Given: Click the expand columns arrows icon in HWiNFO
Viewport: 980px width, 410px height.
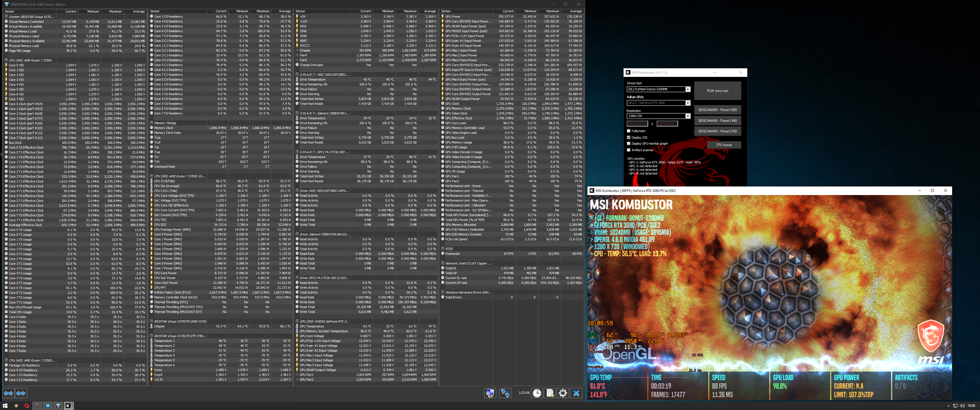Looking at the screenshot, I should 8,393.
